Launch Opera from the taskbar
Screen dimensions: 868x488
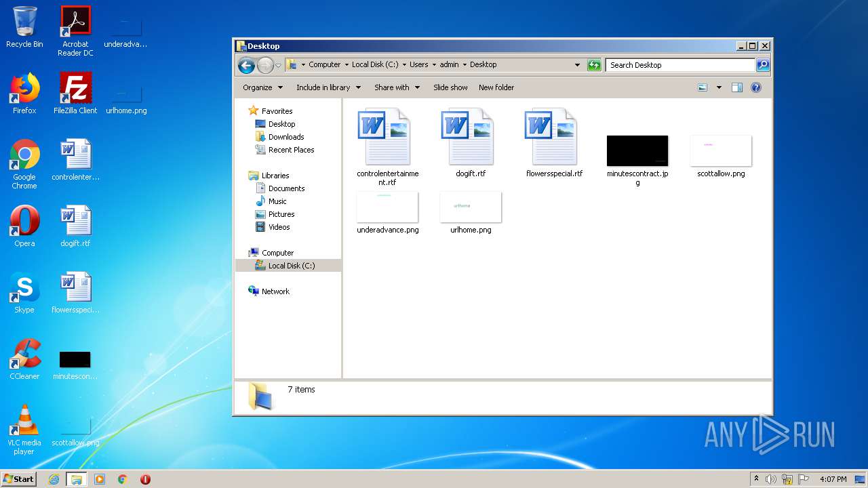point(145,479)
